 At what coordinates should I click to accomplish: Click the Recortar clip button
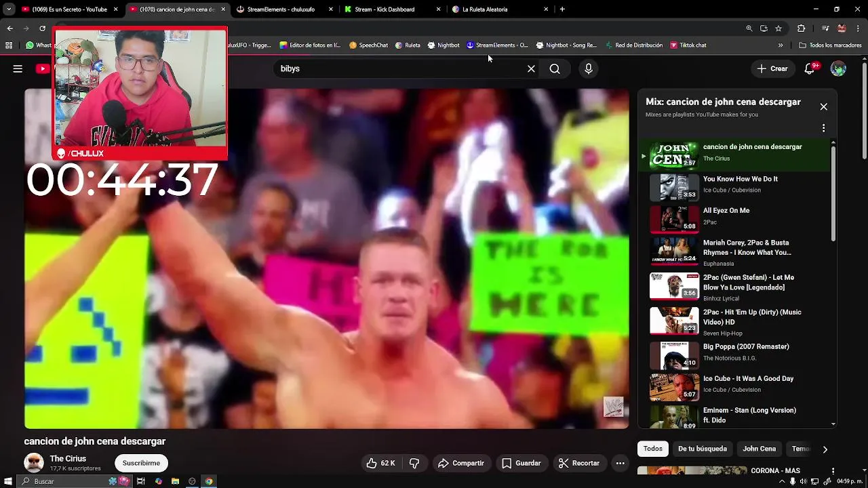(578, 463)
